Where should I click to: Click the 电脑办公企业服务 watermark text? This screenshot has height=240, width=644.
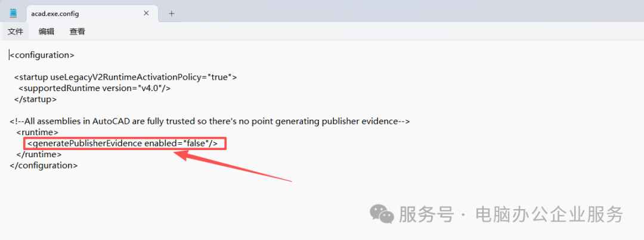point(549,213)
